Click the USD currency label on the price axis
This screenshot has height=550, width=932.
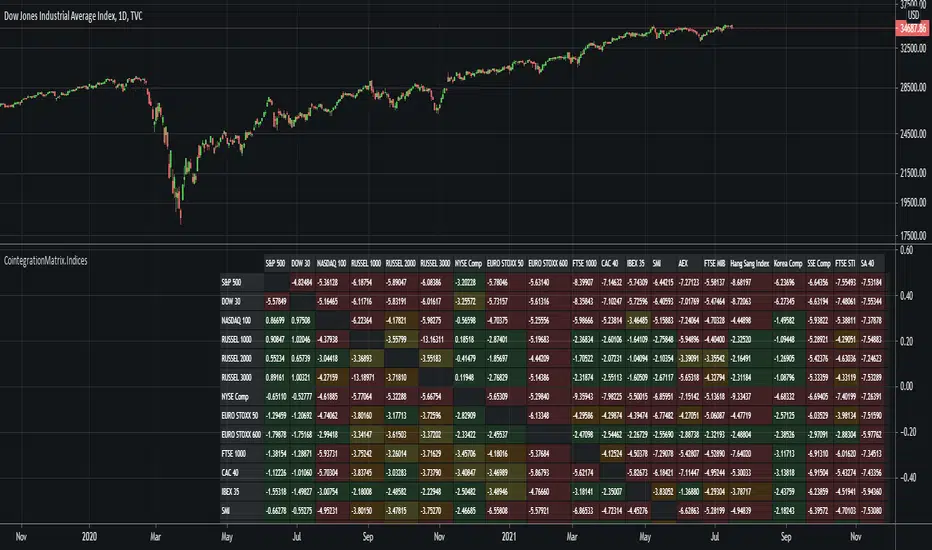coord(913,15)
